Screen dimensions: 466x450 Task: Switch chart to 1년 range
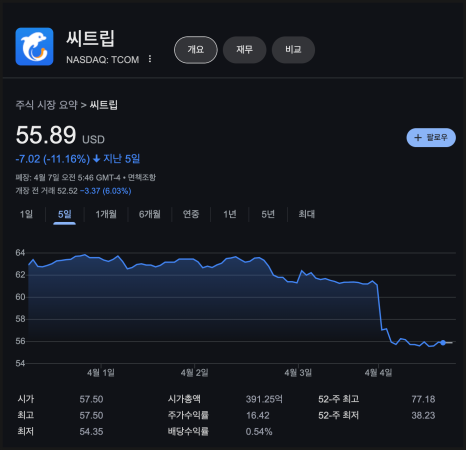(230, 214)
